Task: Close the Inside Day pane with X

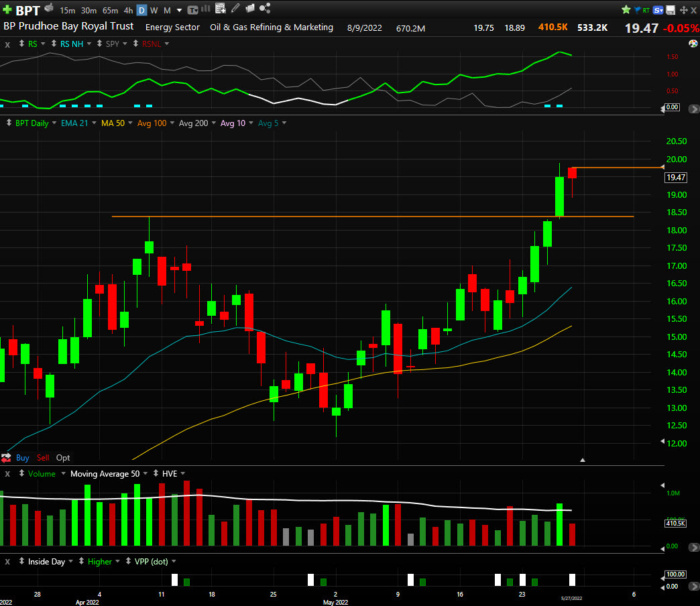Action: 7,562
